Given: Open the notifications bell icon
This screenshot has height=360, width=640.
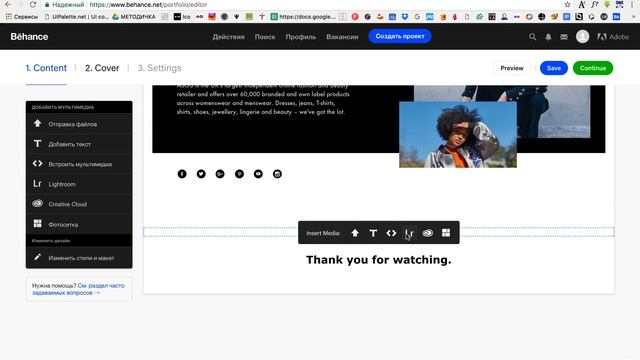Looking at the screenshot, I should (548, 37).
